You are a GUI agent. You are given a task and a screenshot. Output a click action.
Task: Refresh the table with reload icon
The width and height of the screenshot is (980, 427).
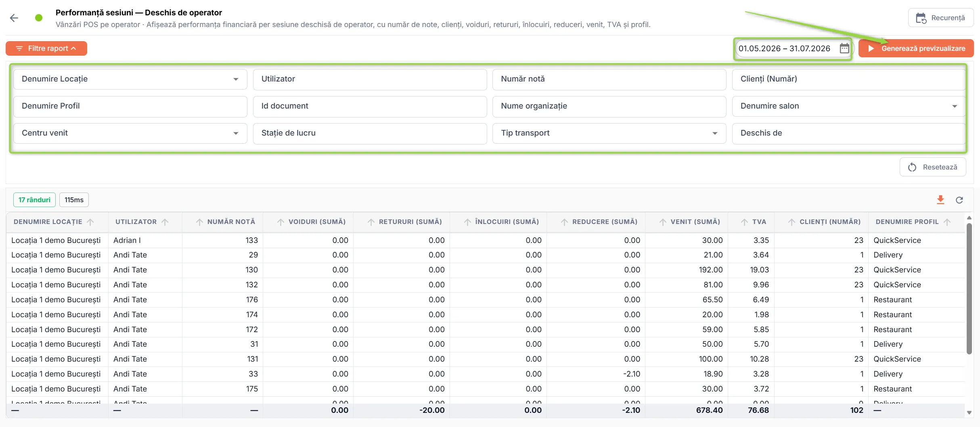tap(959, 200)
